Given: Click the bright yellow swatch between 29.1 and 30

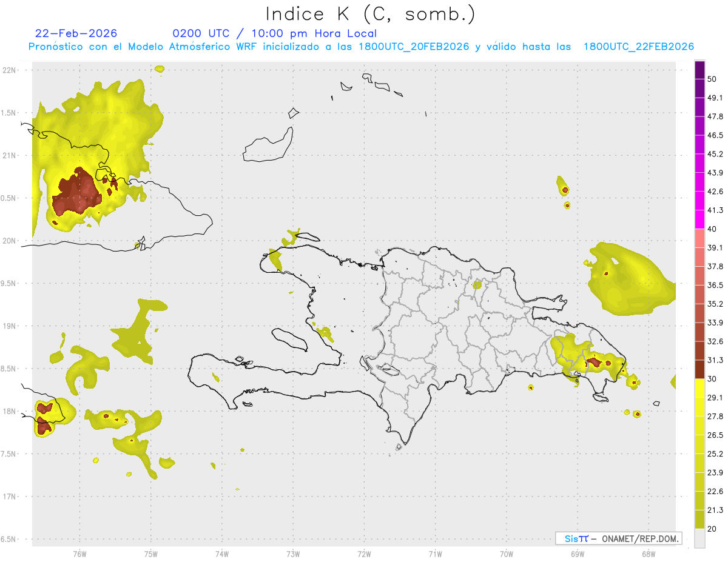Looking at the screenshot, I should [x=699, y=388].
